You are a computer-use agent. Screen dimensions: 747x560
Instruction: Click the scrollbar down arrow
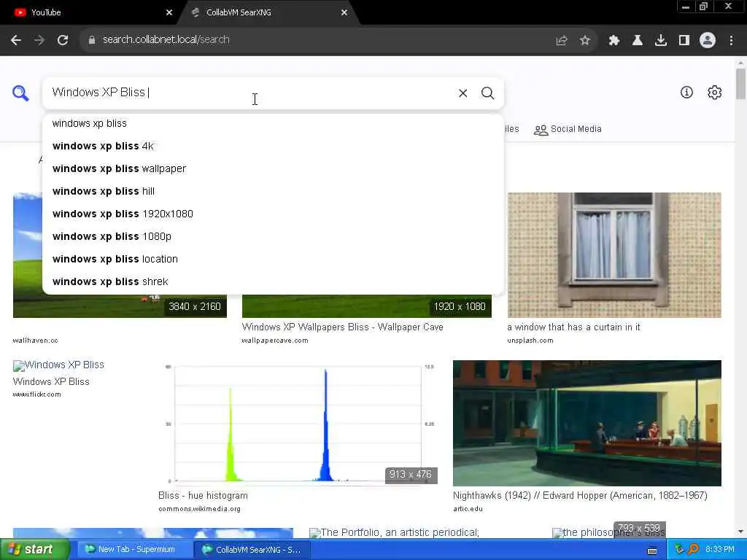(x=740, y=532)
